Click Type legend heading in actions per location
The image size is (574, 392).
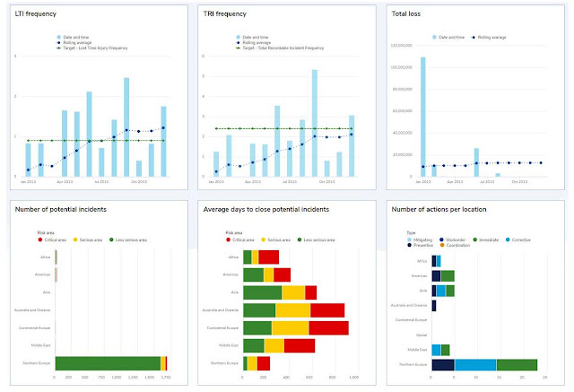[x=411, y=233]
